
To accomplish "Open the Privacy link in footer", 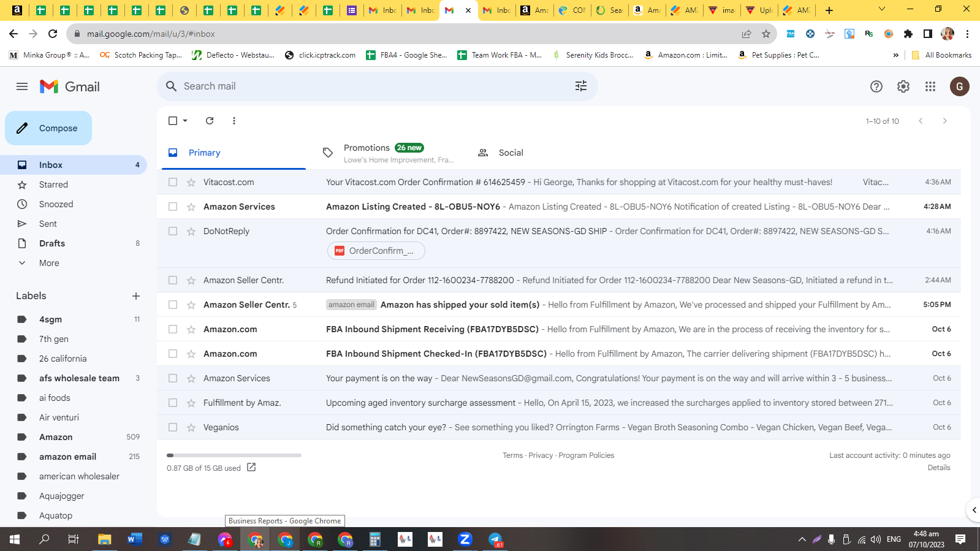I will coord(541,455).
